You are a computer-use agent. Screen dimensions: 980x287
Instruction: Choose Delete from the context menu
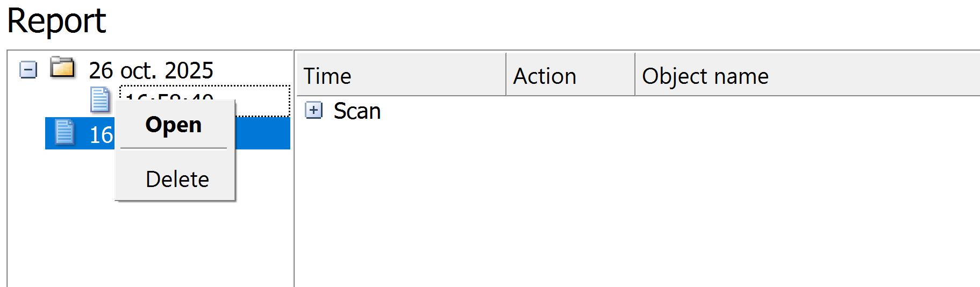[177, 179]
